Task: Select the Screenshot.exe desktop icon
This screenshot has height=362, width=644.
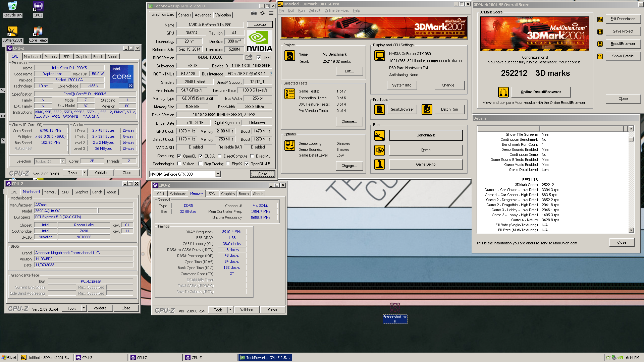Action: click(395, 312)
